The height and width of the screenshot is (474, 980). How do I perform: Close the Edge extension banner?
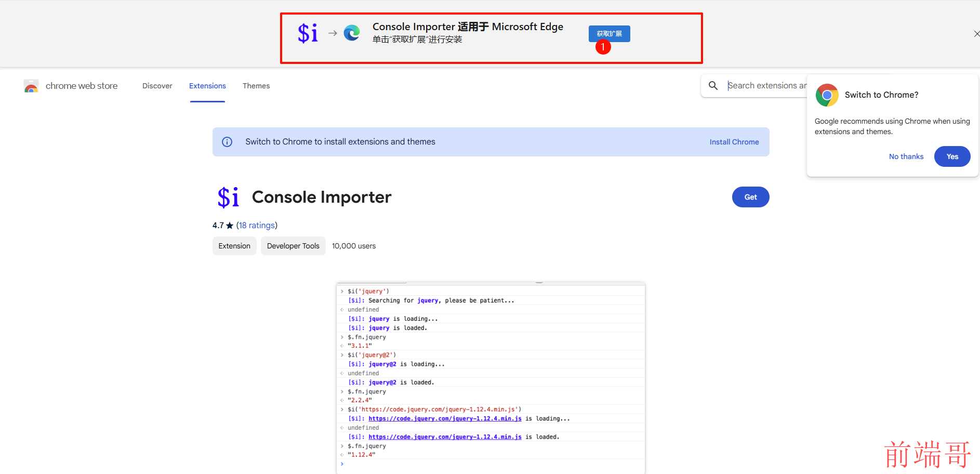[x=976, y=34]
